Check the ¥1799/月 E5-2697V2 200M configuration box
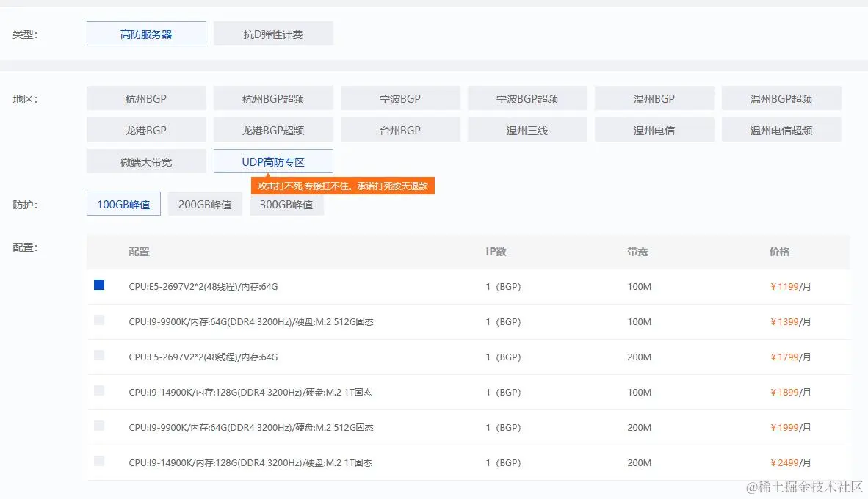Image resolution: width=868 pixels, height=499 pixels. click(x=99, y=355)
